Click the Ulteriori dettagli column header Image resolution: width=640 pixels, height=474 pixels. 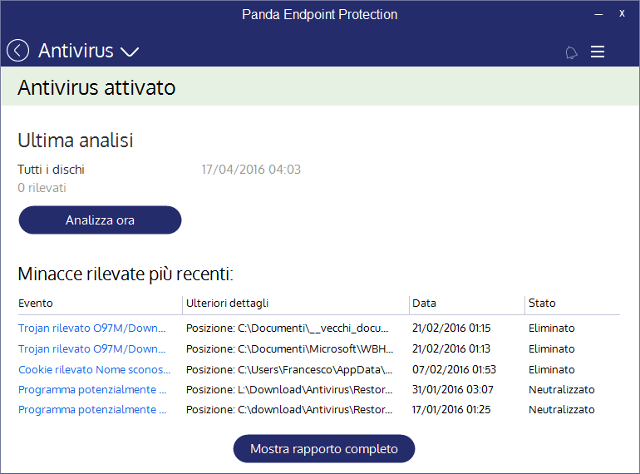(x=227, y=303)
